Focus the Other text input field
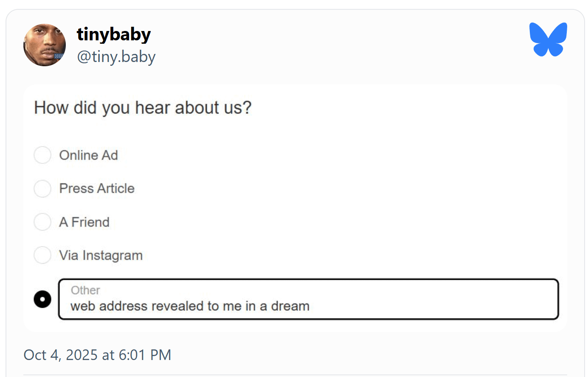This screenshot has height=377, width=588. click(425, 299)
